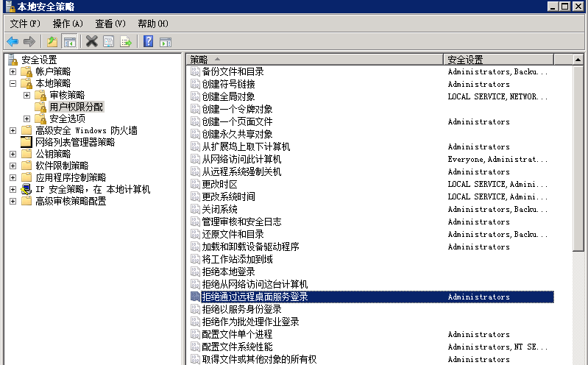Click the Export list toolbar icon
Viewport: 588px width, 365px height.
[x=126, y=41]
